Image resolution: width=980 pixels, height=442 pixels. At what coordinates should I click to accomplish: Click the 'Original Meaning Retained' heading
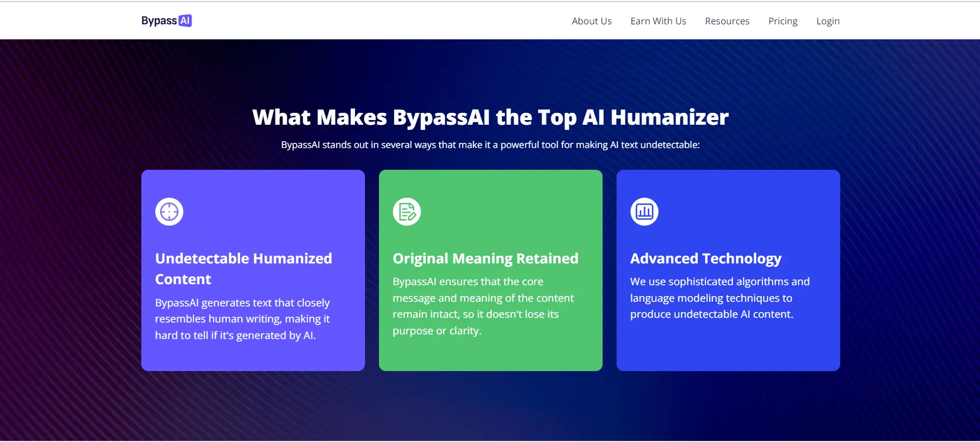pos(486,258)
